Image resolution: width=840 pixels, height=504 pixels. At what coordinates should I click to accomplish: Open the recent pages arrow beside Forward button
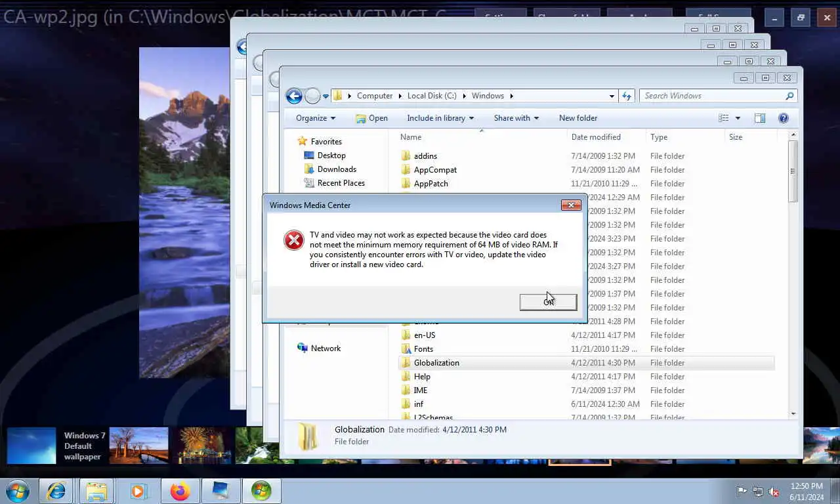pyautogui.click(x=325, y=96)
